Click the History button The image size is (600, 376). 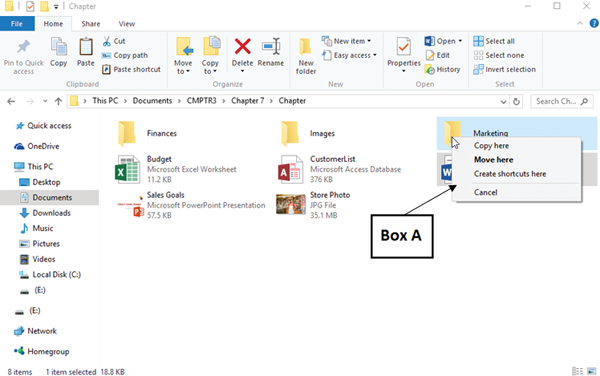(x=443, y=69)
